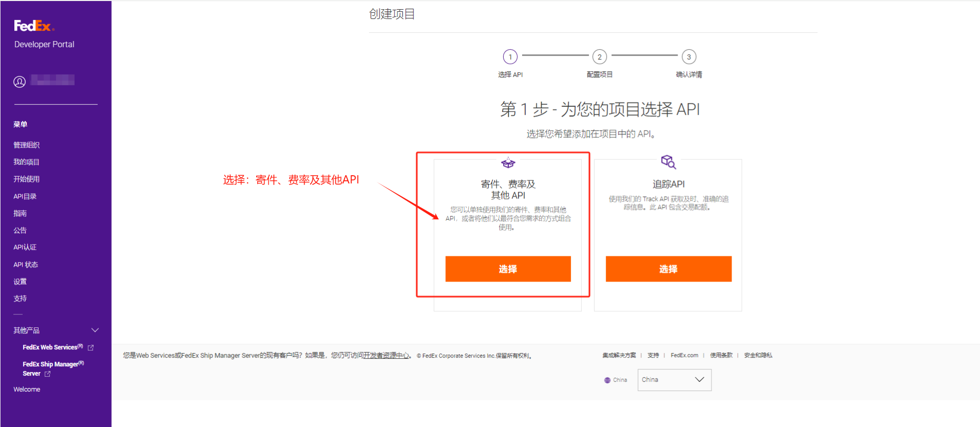This screenshot has width=980, height=427.
Task: Select API 状态 in sidebar
Action: pos(26,265)
